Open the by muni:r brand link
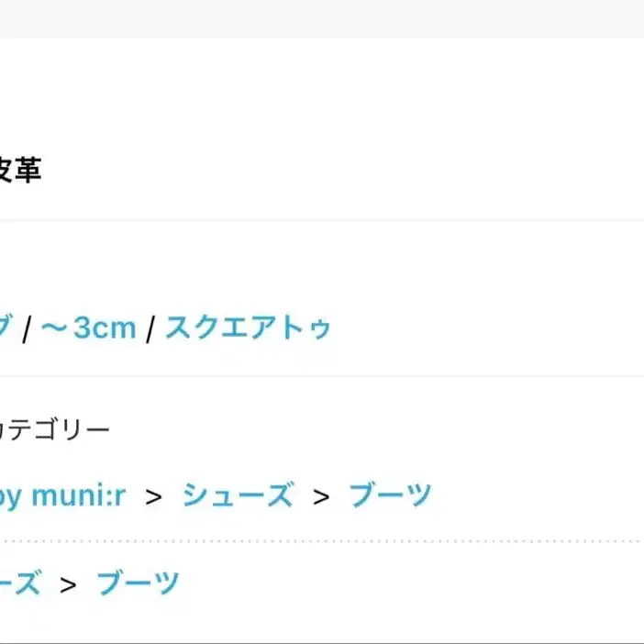This screenshot has width=644, height=644. (62, 496)
